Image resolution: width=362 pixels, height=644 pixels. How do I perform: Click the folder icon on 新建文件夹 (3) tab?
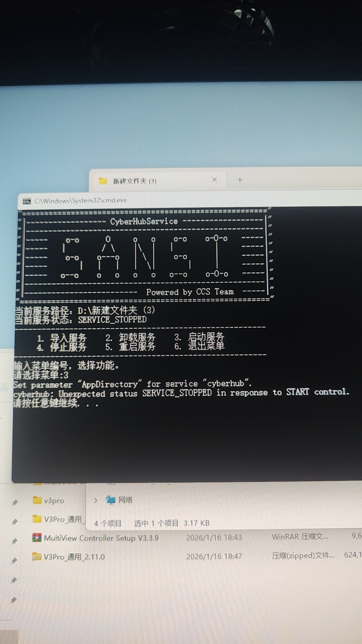[x=103, y=181]
